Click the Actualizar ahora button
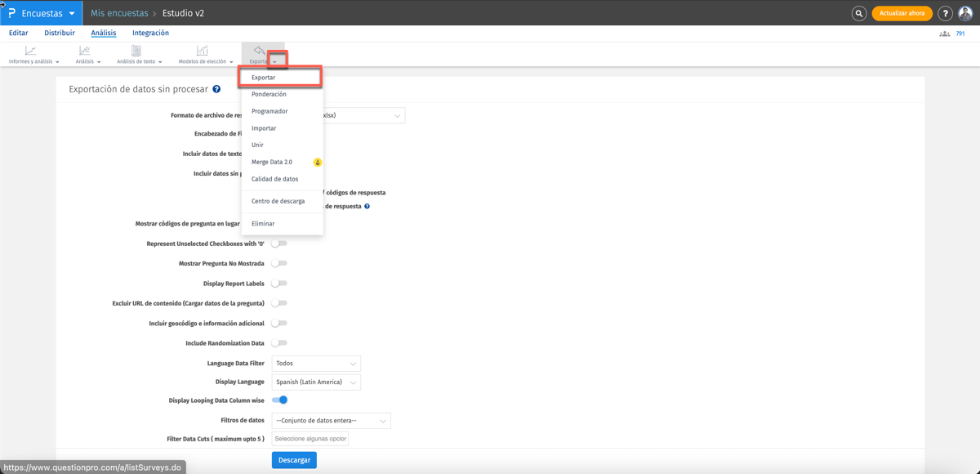Screen dimensions: 980x474 pos(902,13)
